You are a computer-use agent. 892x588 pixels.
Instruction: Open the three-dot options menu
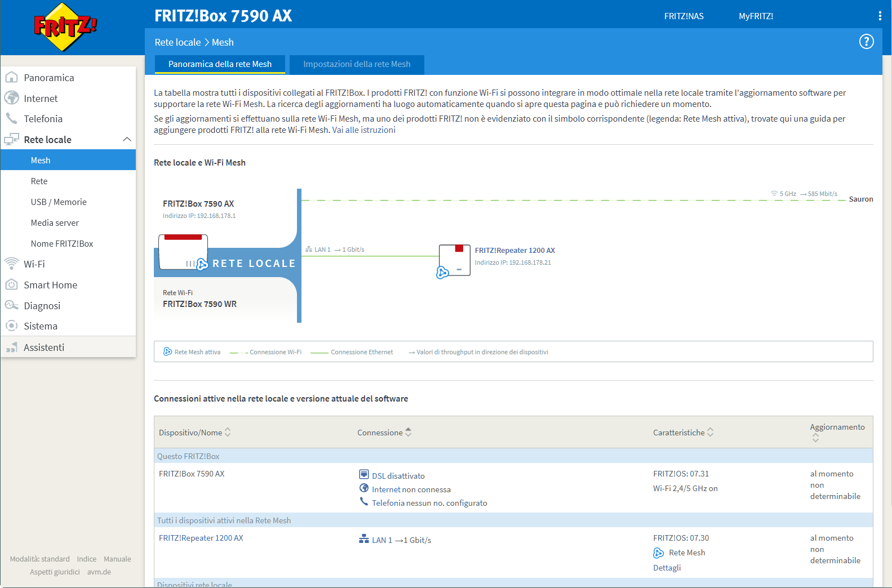click(880, 16)
